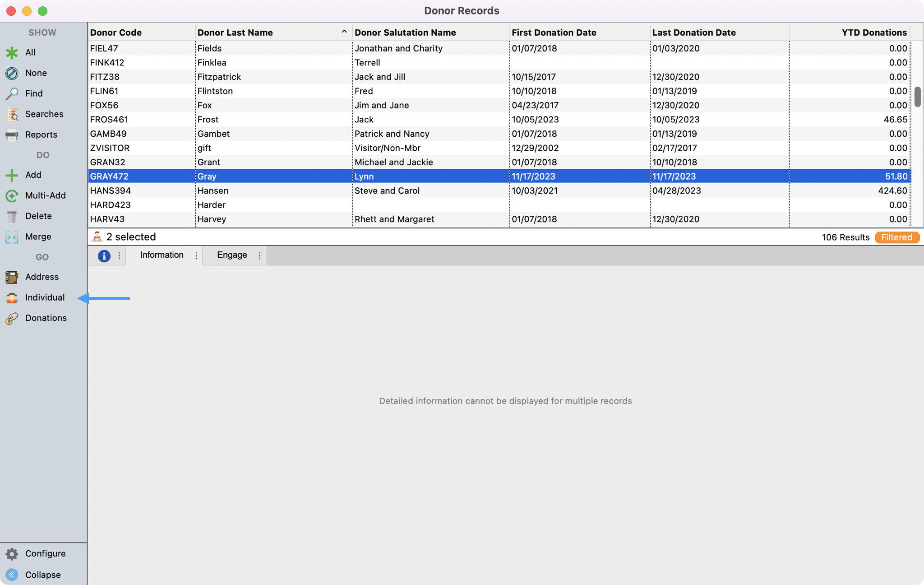Collapse the sidebar with Collapse button

tap(12, 575)
